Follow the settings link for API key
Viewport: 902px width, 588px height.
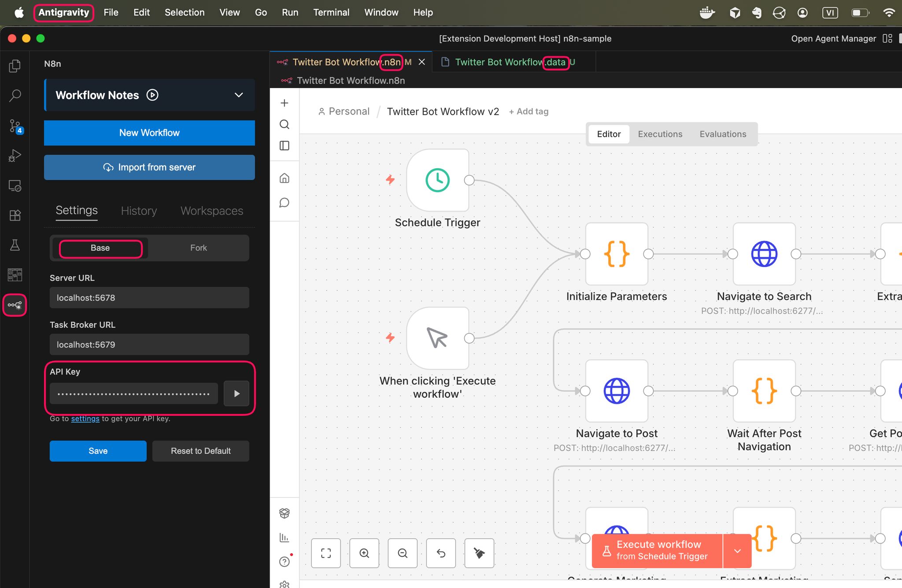coord(85,418)
